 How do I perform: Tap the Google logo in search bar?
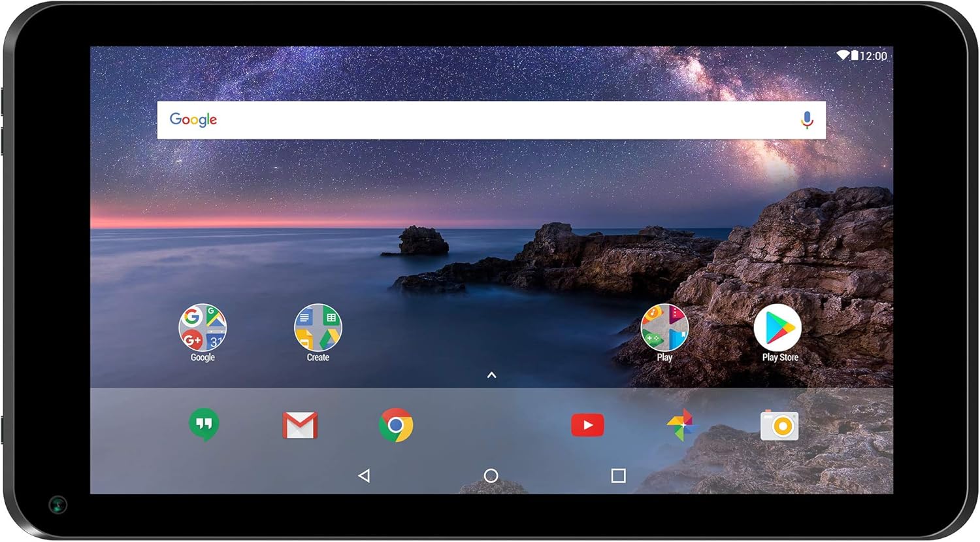[193, 120]
